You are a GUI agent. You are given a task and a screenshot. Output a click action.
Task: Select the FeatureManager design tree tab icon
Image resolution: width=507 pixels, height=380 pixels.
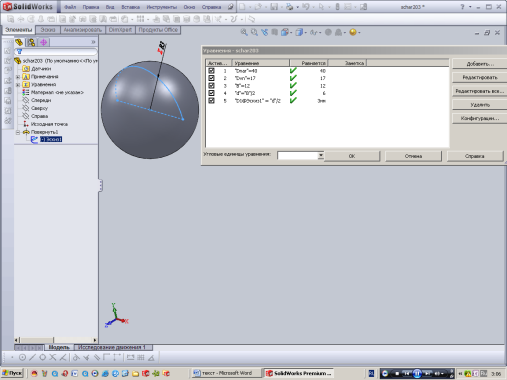(x=19, y=42)
